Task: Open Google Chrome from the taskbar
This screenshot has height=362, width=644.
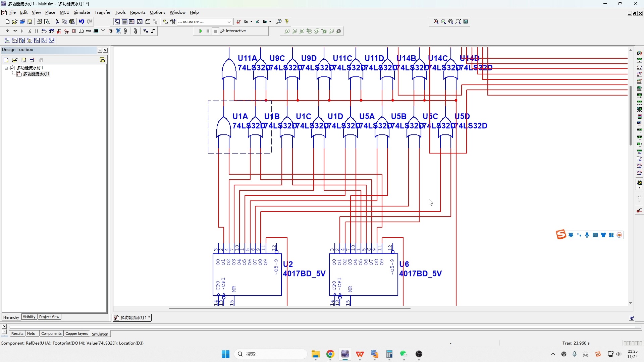Action: coord(330,354)
